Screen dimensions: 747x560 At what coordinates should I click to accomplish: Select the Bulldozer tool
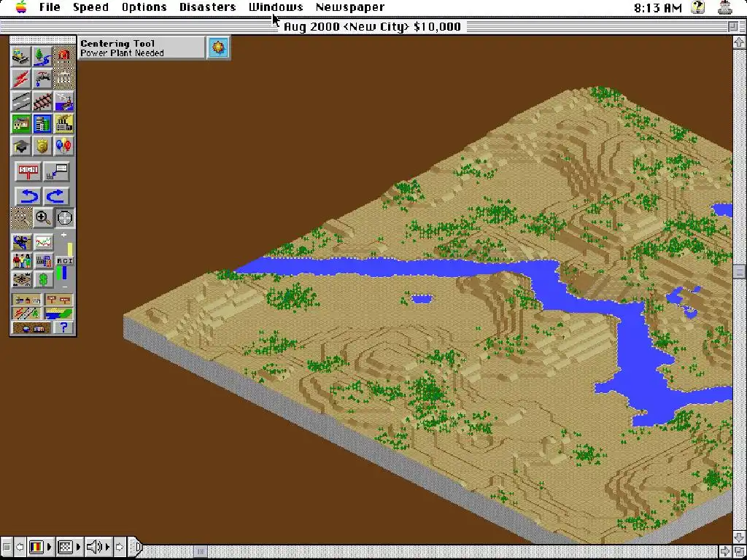point(21,56)
